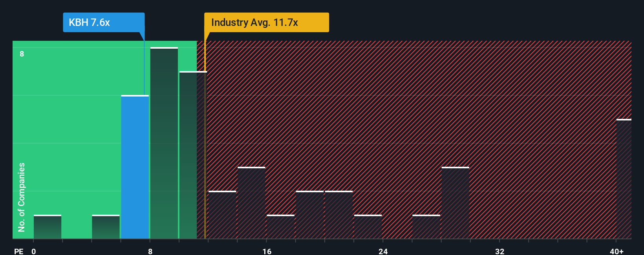Click the 40+ bar at the right edge

tap(624, 179)
